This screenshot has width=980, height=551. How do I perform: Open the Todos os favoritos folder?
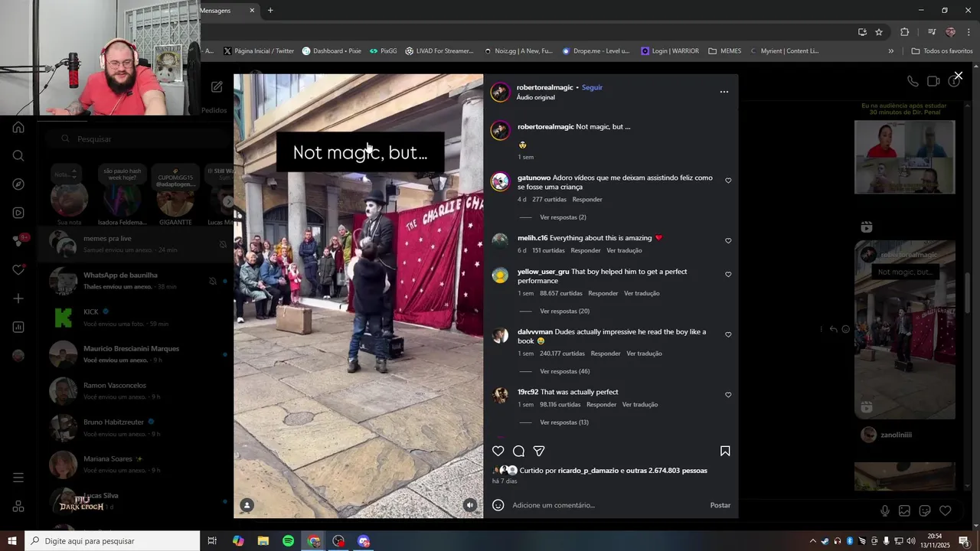point(942,51)
